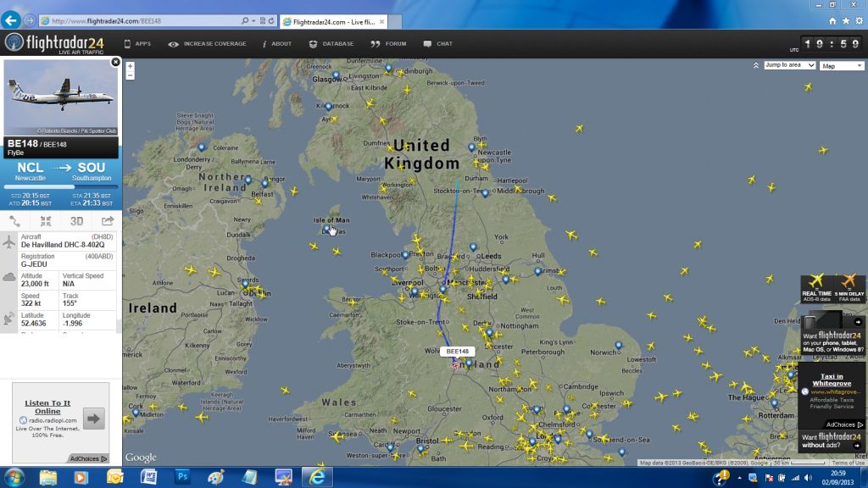The image size is (868, 488).
Task: Open the browser Home button
Action: click(832, 21)
